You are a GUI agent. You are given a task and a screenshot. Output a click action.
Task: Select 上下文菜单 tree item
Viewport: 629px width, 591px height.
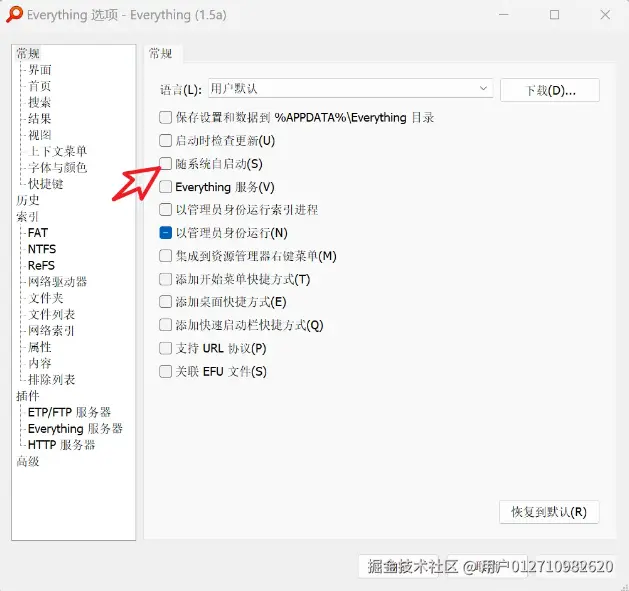click(57, 151)
